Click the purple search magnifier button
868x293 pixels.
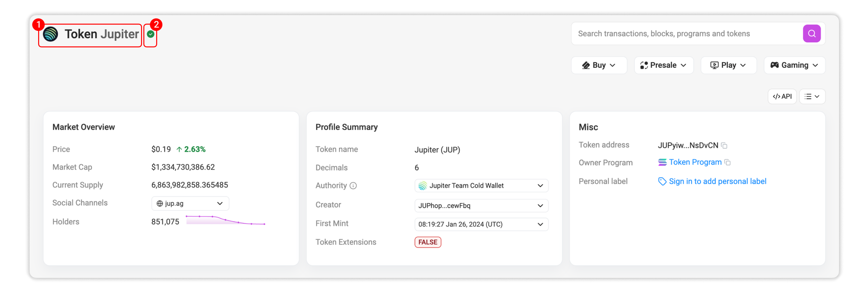pos(811,33)
